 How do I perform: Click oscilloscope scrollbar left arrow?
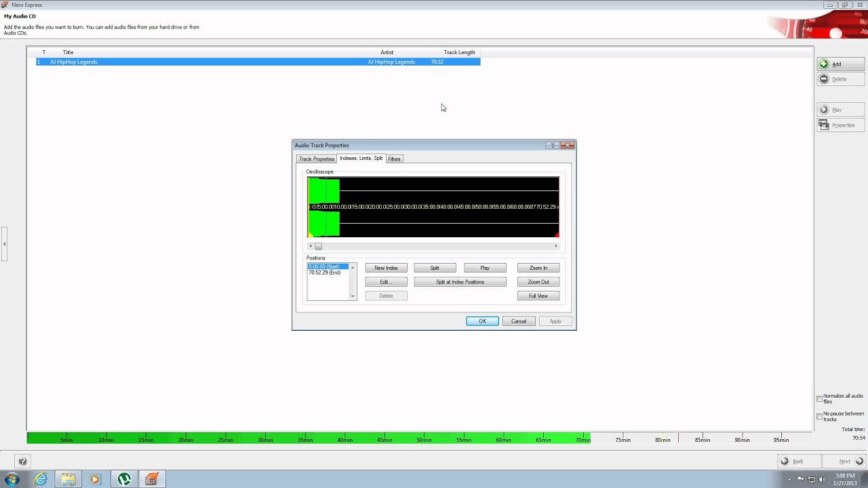point(311,246)
